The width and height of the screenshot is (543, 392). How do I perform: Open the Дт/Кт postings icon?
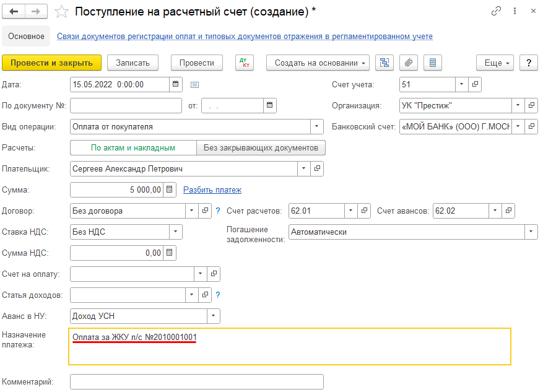pos(245,63)
